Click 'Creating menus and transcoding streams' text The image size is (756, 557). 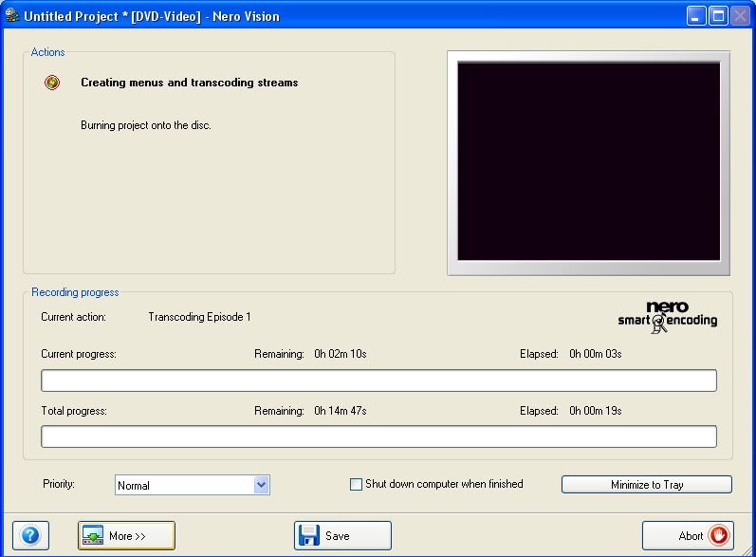tap(190, 83)
